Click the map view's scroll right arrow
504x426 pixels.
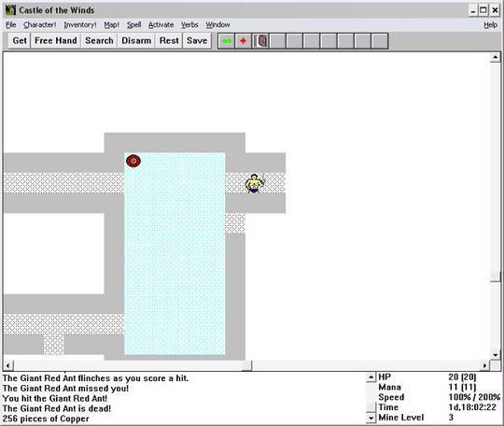tap(484, 365)
